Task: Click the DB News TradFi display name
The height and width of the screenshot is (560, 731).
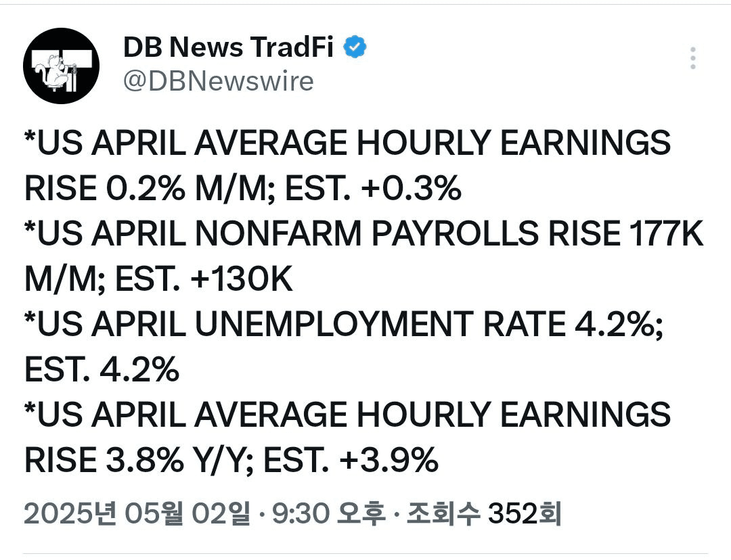Action: [229, 47]
